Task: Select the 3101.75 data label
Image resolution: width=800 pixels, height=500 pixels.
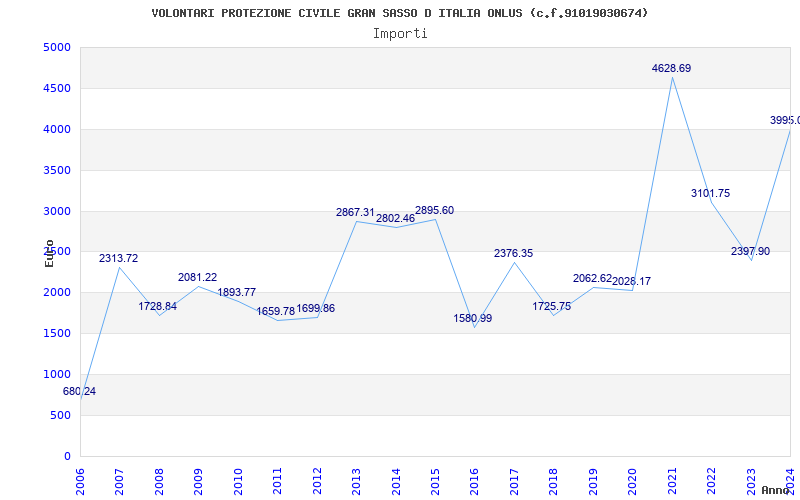Action: (711, 194)
